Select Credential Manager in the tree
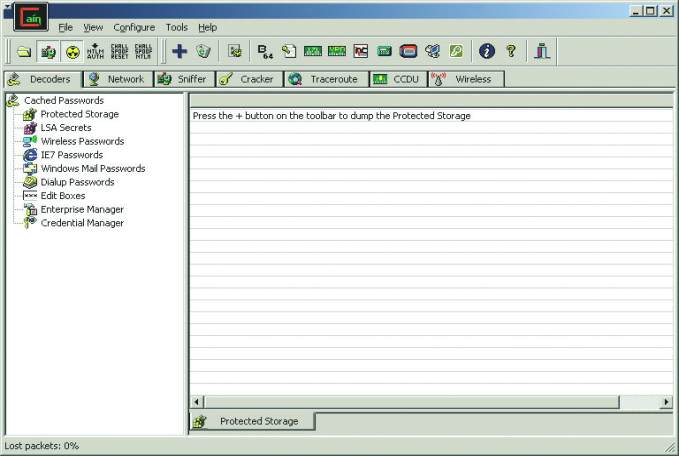The image size is (679, 456). pos(82,223)
